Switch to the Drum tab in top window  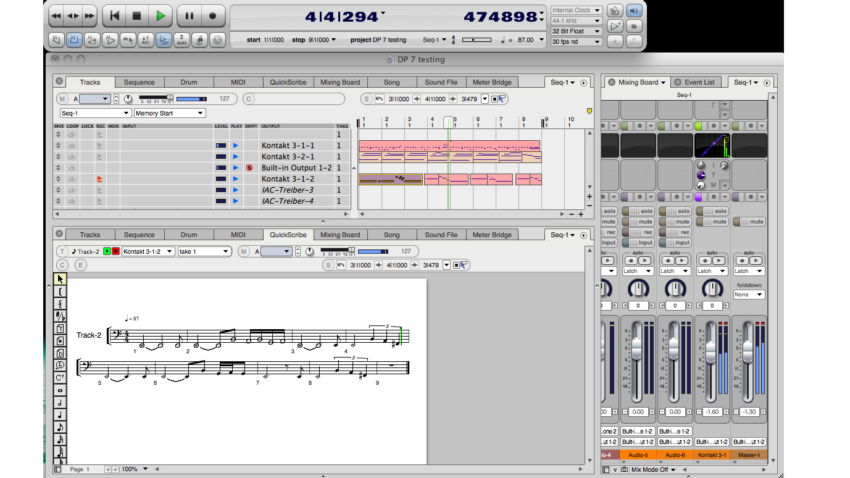pyautogui.click(x=187, y=82)
